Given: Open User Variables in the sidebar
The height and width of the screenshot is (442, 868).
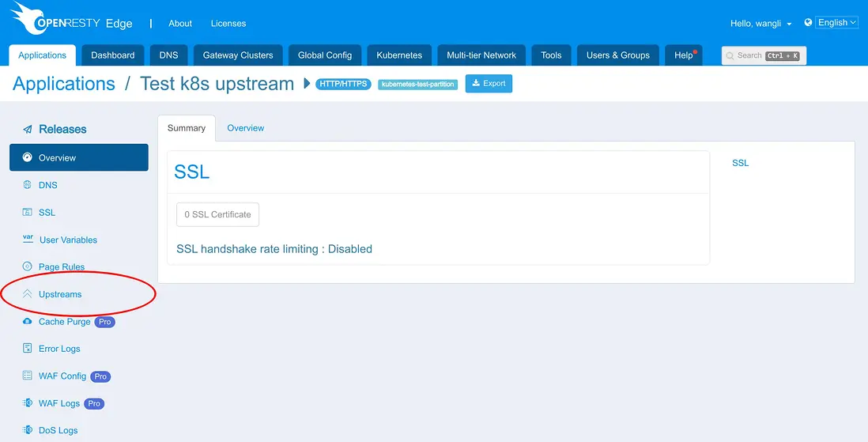Looking at the screenshot, I should [x=68, y=240].
